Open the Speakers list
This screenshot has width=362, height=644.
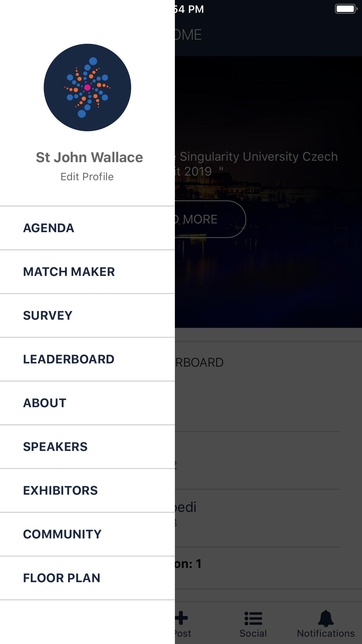click(55, 447)
